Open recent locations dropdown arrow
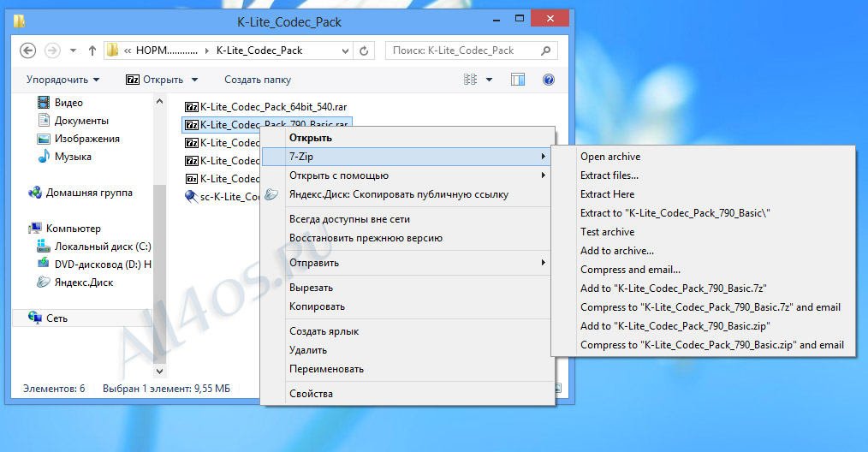This screenshot has width=868, height=452. 73,51
